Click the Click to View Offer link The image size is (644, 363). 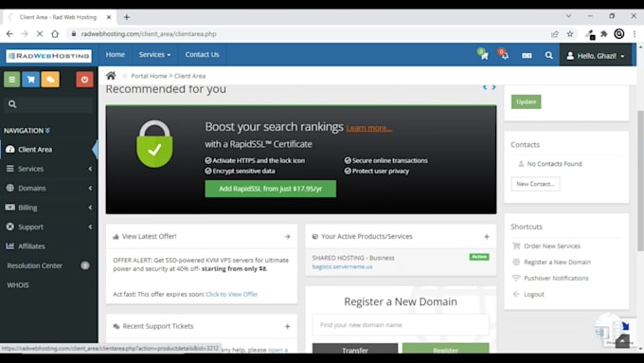(232, 295)
